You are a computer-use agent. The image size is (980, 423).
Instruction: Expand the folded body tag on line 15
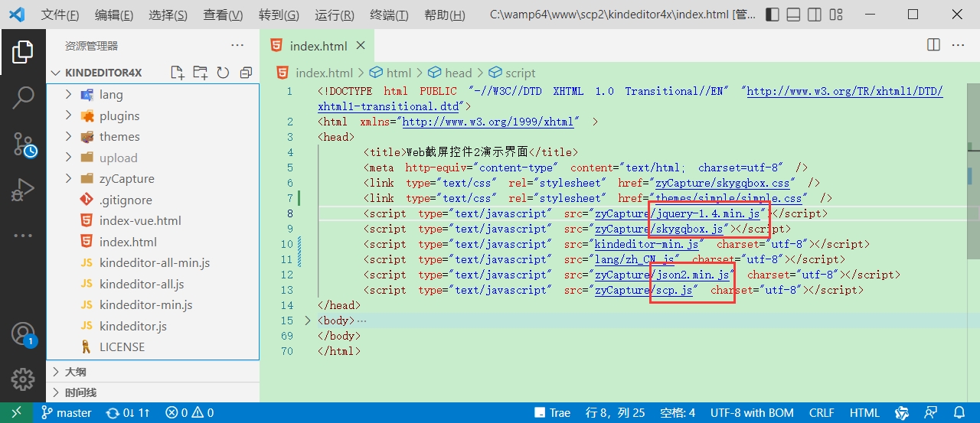click(308, 321)
